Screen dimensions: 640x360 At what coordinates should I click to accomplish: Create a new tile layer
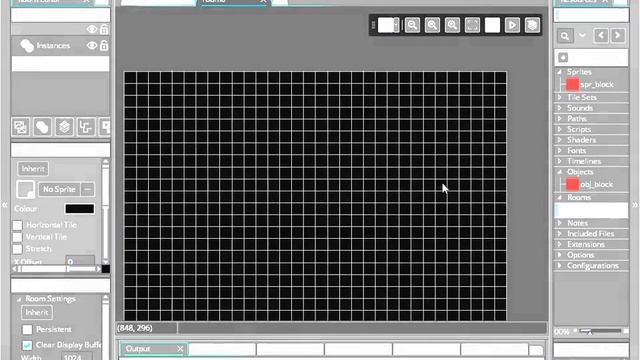[x=64, y=127]
